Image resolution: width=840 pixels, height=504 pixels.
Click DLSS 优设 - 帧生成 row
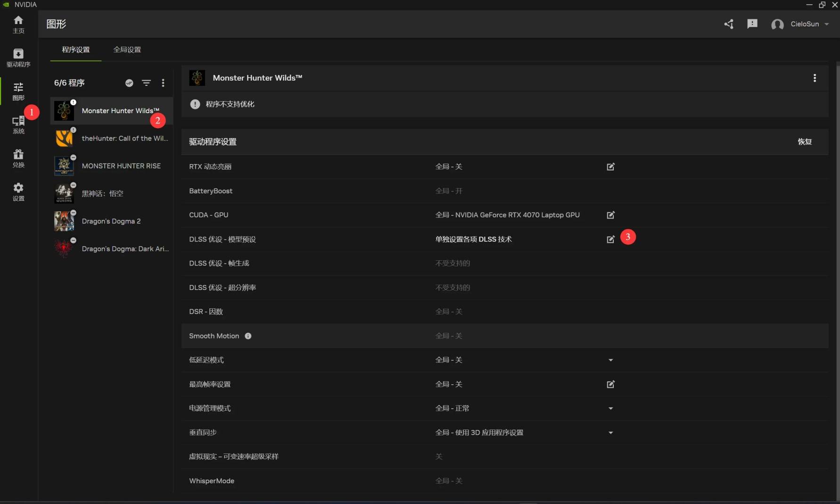505,263
